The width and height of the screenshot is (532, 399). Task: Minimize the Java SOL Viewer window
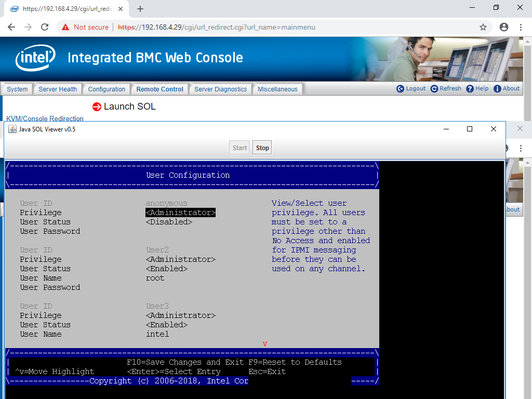tap(446, 129)
